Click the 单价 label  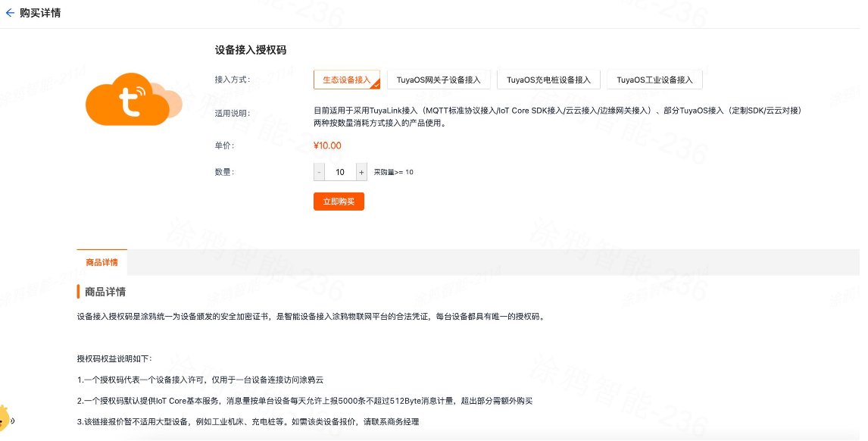(x=225, y=145)
